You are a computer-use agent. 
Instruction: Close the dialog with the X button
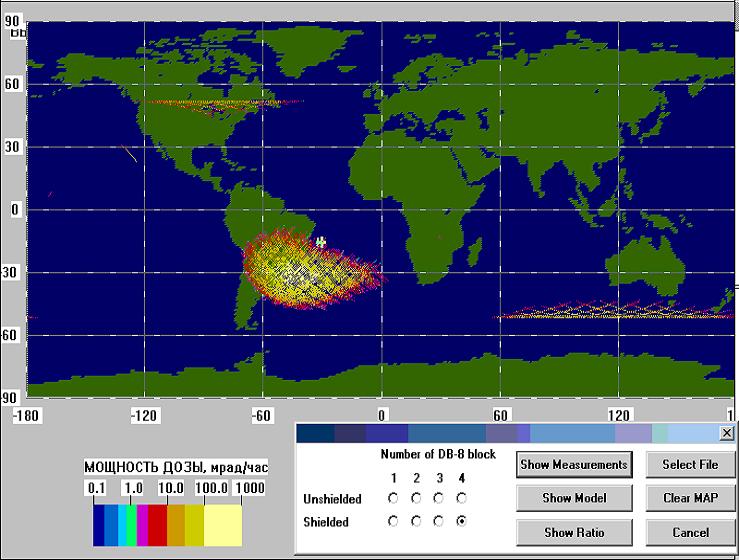coord(726,433)
